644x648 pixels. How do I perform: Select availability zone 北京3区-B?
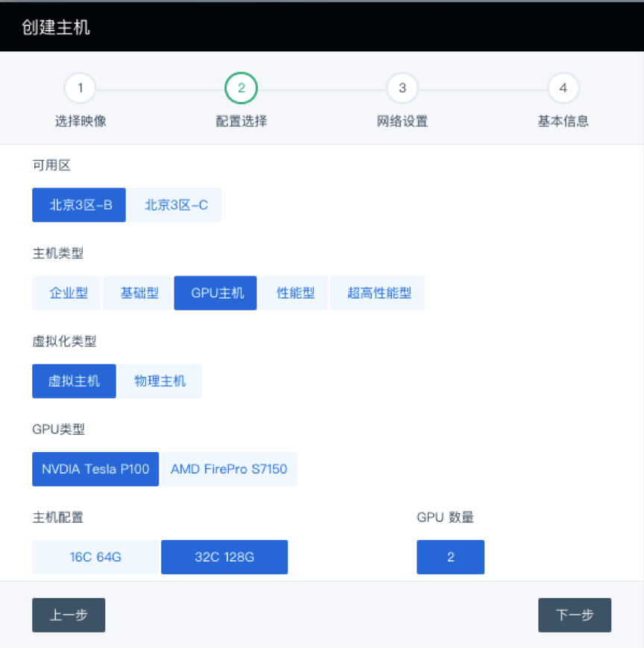click(x=79, y=205)
